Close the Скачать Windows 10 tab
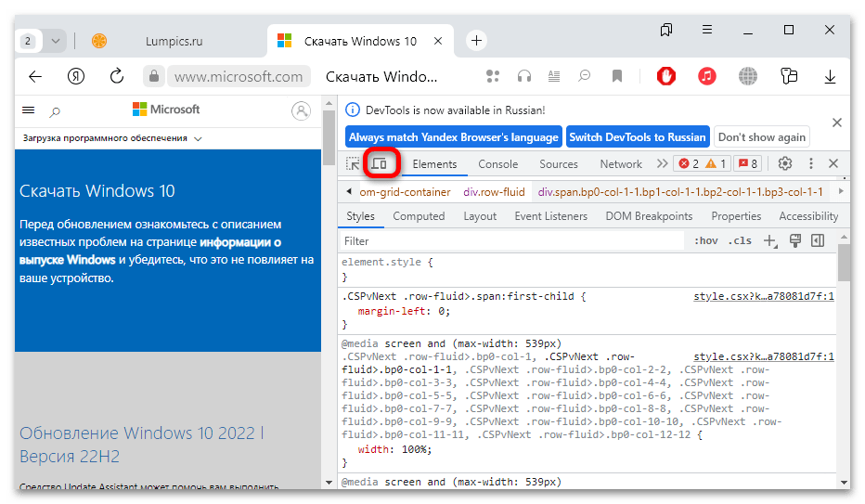The image size is (865, 504). pyautogui.click(x=438, y=41)
